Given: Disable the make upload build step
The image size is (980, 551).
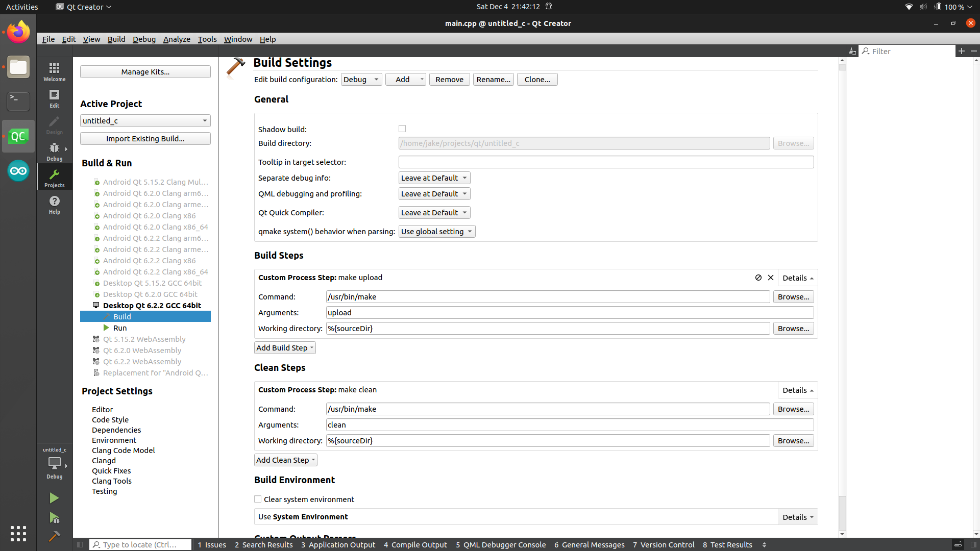Looking at the screenshot, I should point(757,278).
